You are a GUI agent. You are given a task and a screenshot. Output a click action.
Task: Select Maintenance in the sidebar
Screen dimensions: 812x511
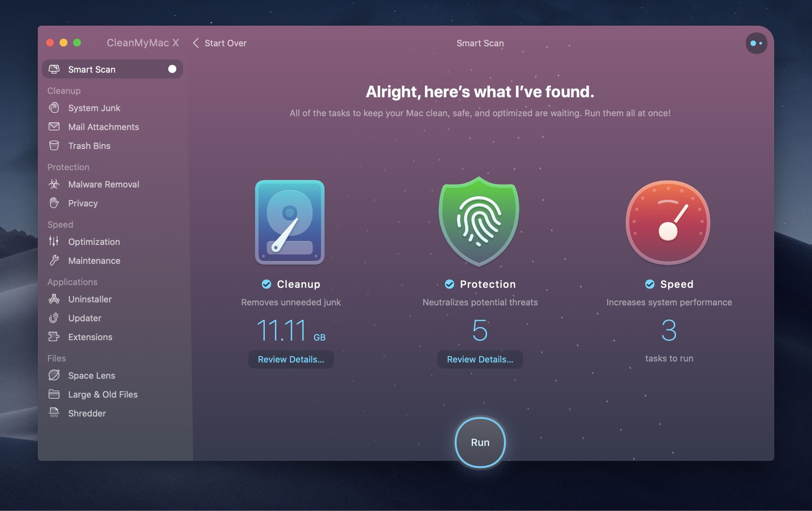(112, 260)
